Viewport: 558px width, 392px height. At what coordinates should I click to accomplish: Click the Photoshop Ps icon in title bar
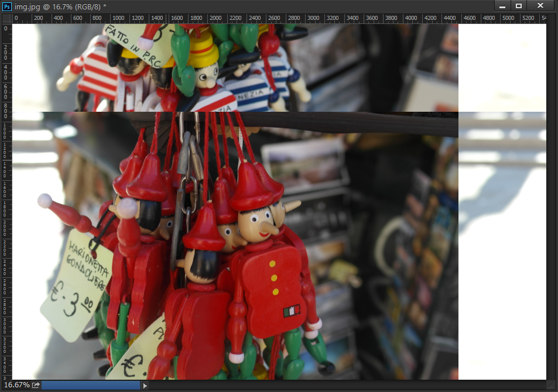[7, 6]
